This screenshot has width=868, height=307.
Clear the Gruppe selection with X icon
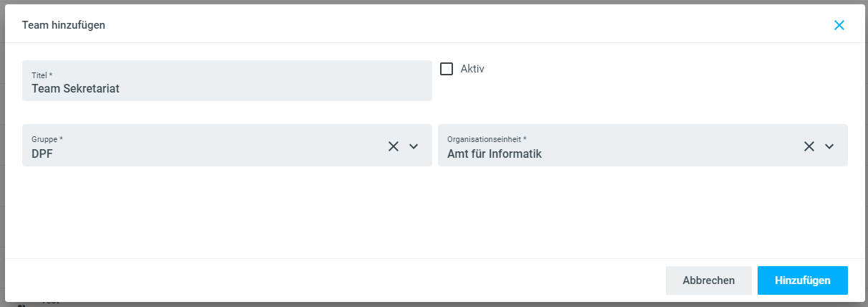[393, 146]
